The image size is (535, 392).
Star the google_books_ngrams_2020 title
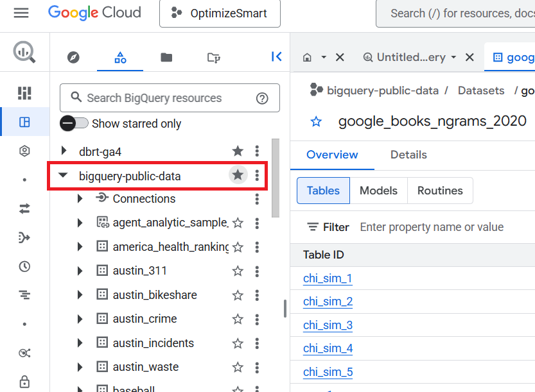316,121
